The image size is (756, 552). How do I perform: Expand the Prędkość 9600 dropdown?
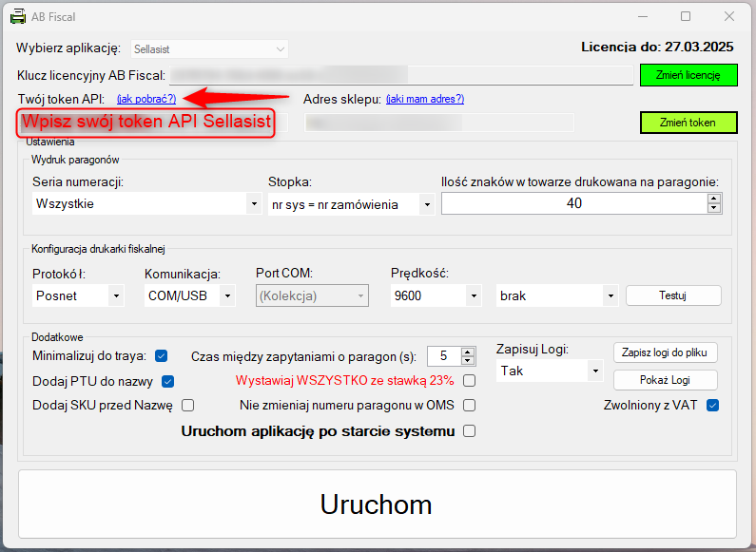click(x=474, y=295)
